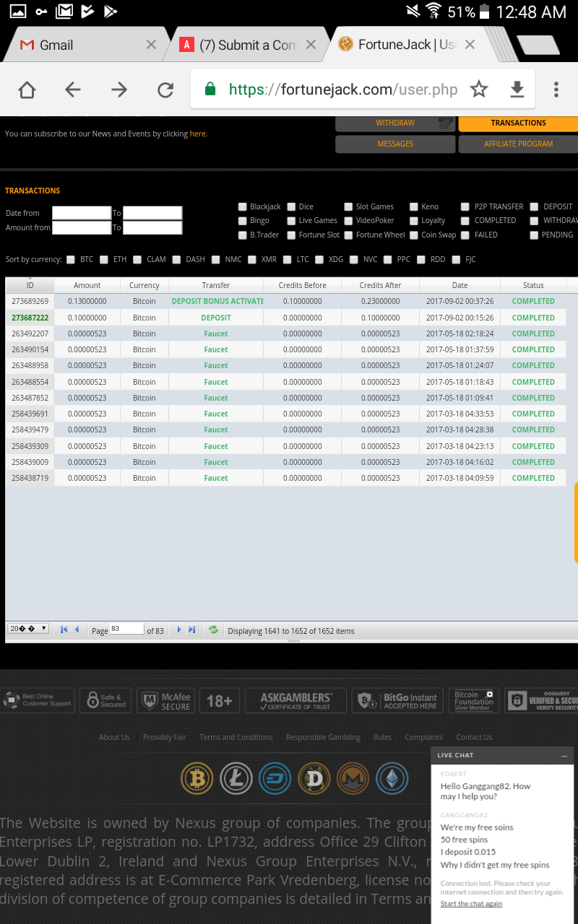Navigate forward in browser
The height and width of the screenshot is (924, 578).
[x=119, y=90]
